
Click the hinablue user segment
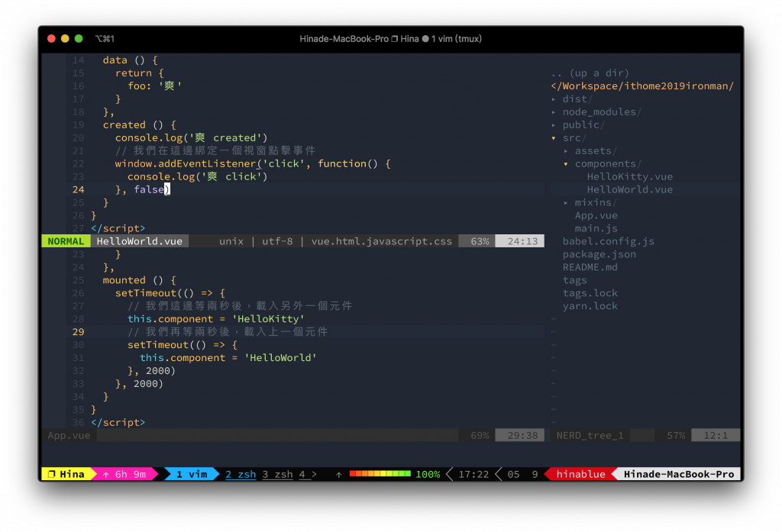coord(580,474)
